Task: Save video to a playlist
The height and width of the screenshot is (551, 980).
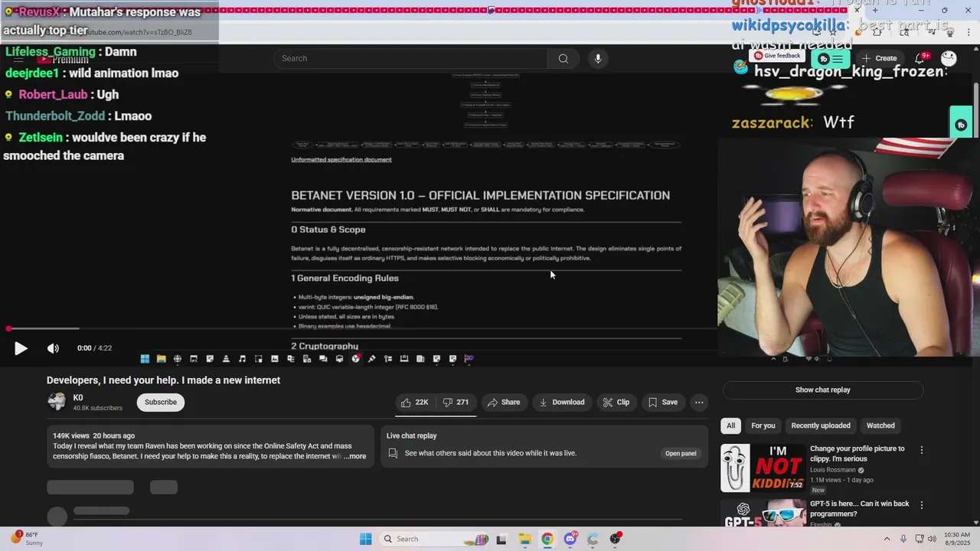Action: pyautogui.click(x=663, y=402)
